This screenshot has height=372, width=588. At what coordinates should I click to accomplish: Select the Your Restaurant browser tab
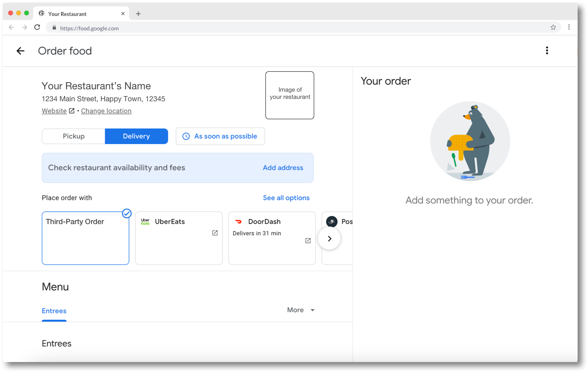pos(80,14)
